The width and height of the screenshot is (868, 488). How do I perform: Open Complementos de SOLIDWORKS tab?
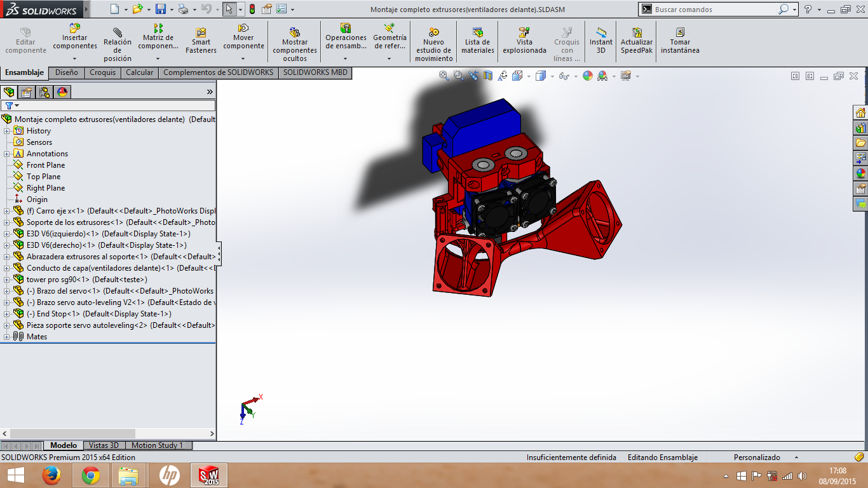218,72
